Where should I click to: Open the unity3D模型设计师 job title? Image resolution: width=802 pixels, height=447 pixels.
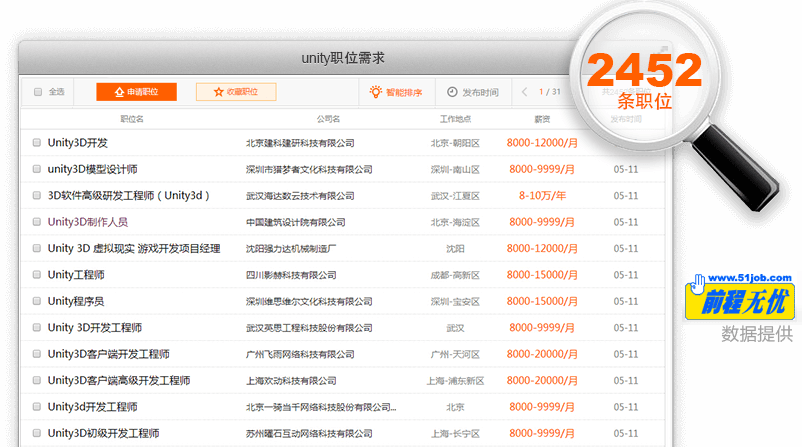pyautogui.click(x=93, y=169)
